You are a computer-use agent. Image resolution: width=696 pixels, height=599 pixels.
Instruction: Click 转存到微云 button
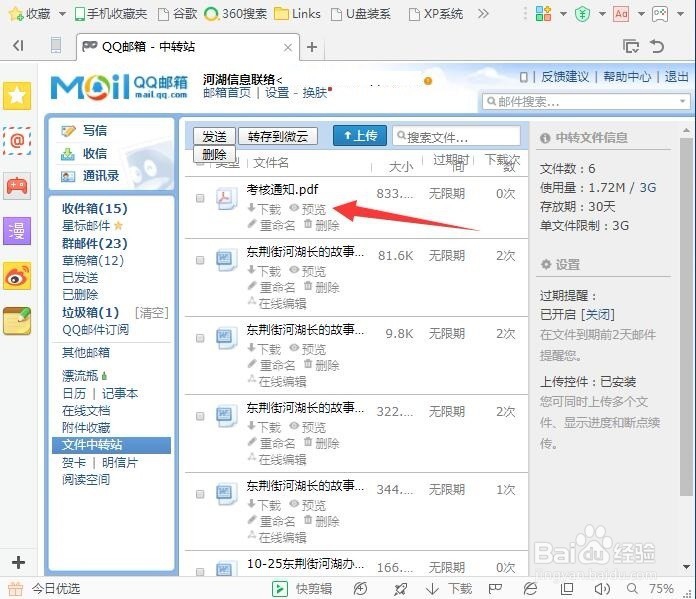pyautogui.click(x=278, y=136)
